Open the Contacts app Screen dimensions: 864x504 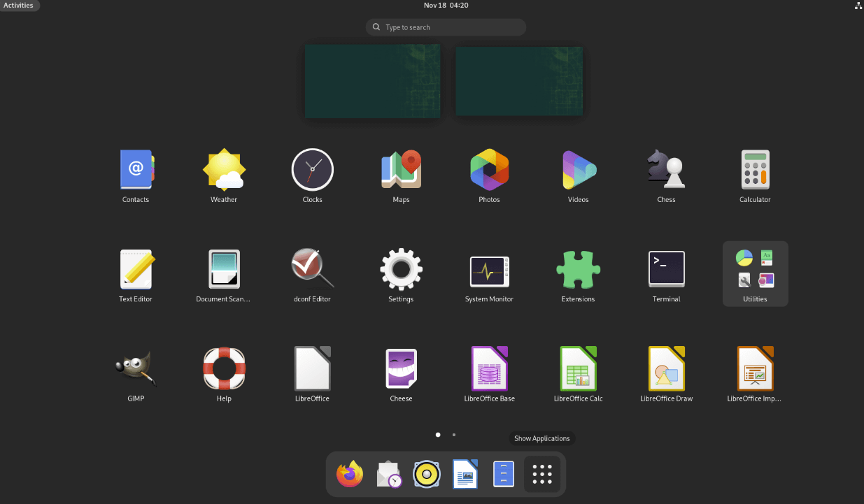point(136,169)
